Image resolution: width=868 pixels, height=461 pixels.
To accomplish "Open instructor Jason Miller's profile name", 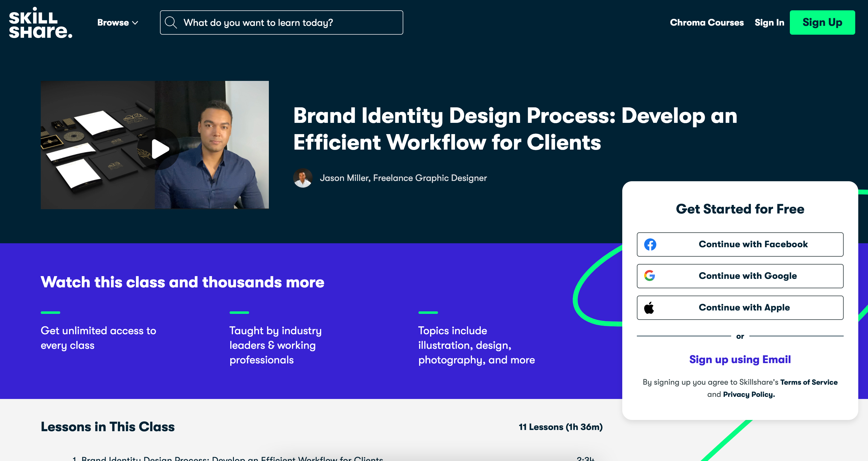I will (403, 178).
